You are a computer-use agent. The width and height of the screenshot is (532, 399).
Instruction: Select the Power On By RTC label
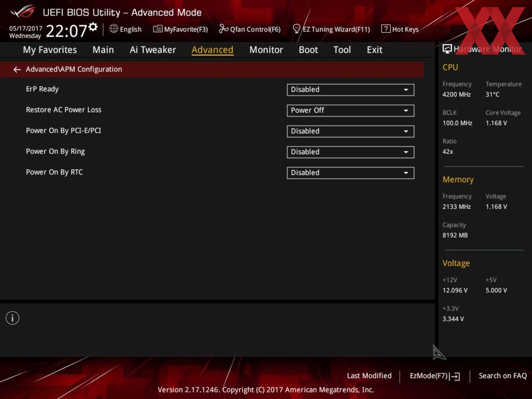coord(54,172)
